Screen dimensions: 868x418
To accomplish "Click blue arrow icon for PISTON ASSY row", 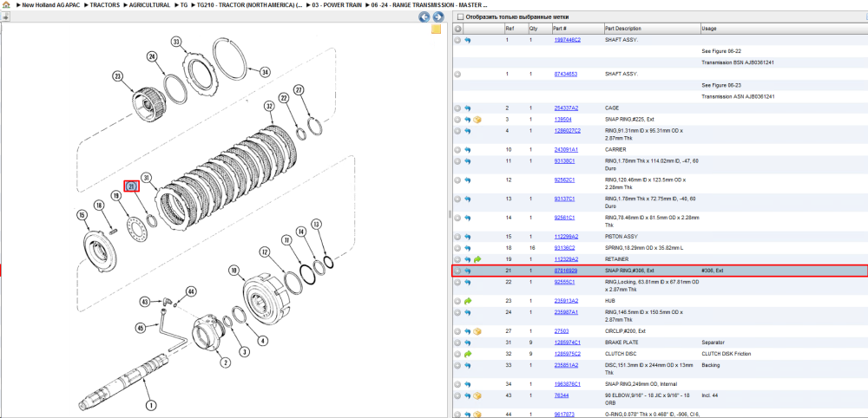I will (467, 237).
